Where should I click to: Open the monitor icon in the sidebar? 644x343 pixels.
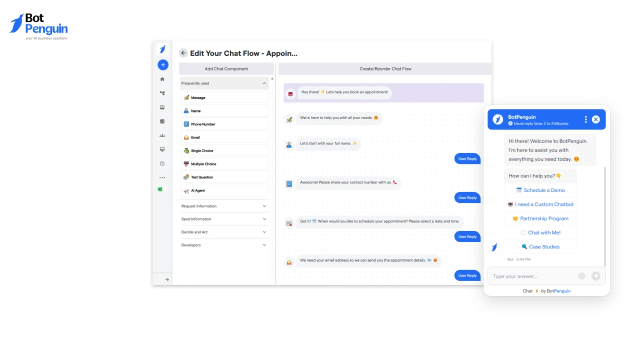point(162,149)
